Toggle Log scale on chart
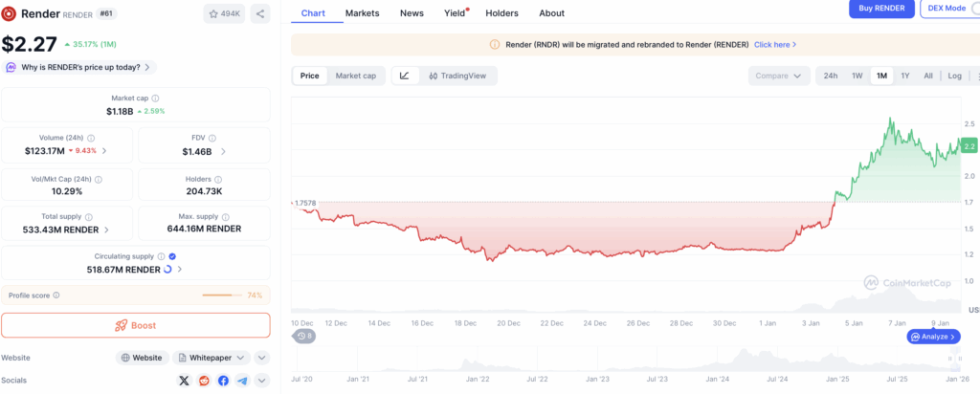 [x=954, y=76]
